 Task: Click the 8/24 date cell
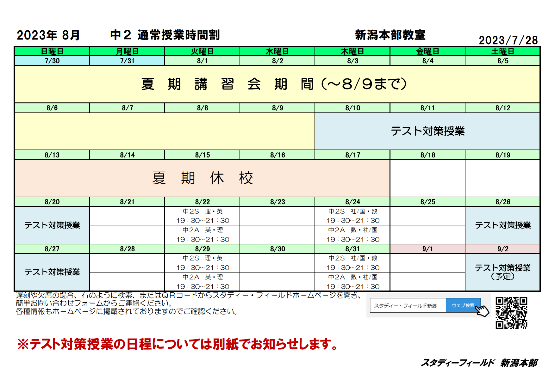click(352, 202)
